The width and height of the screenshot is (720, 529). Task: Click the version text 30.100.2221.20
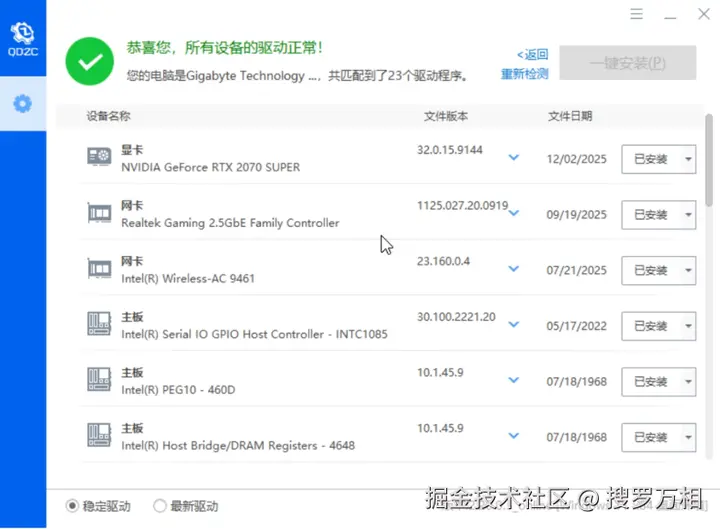(x=456, y=316)
